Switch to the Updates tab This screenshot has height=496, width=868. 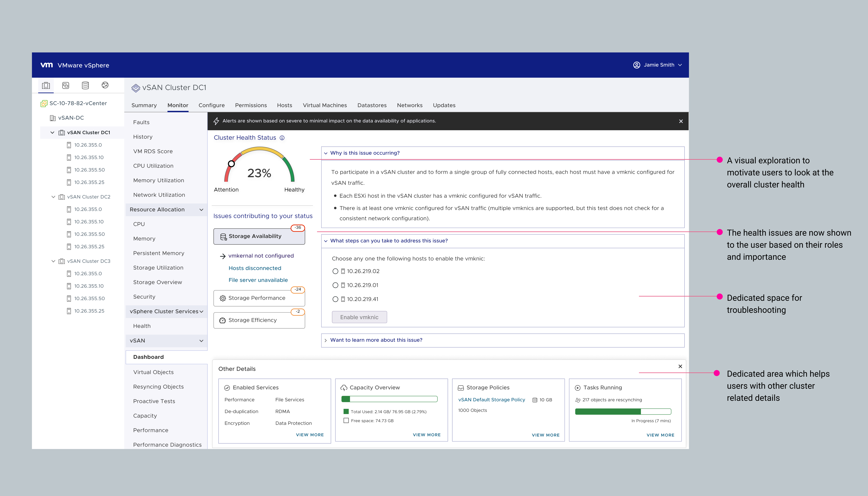click(444, 106)
